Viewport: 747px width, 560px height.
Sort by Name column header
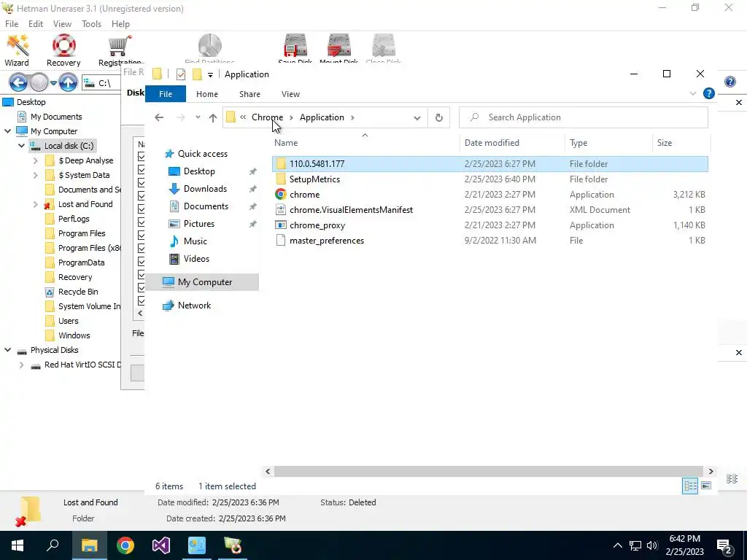point(286,143)
